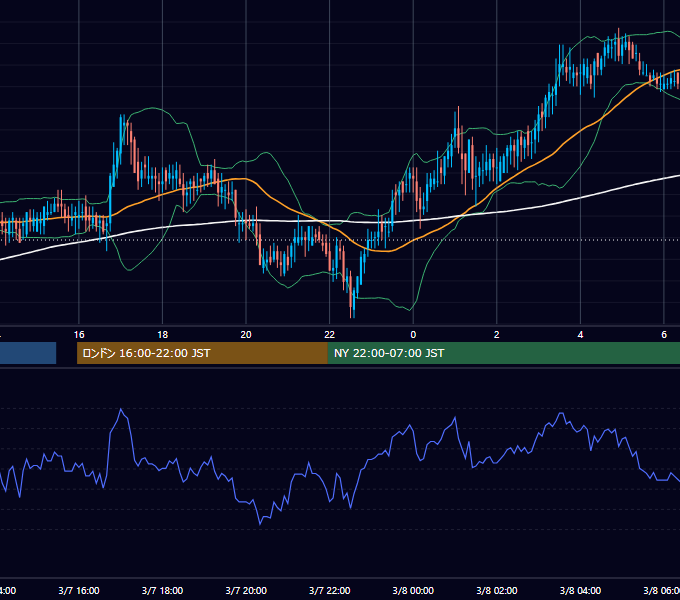Select the NY 22:00-07:00 JST session bar
This screenshot has width=680, height=600.
point(503,353)
